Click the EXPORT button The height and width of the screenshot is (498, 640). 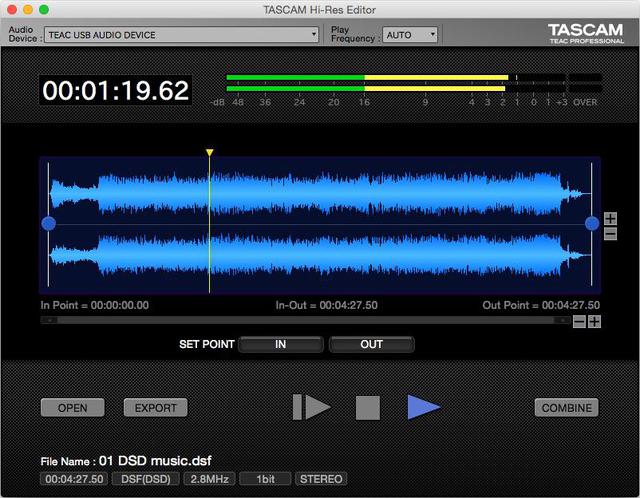(x=155, y=407)
